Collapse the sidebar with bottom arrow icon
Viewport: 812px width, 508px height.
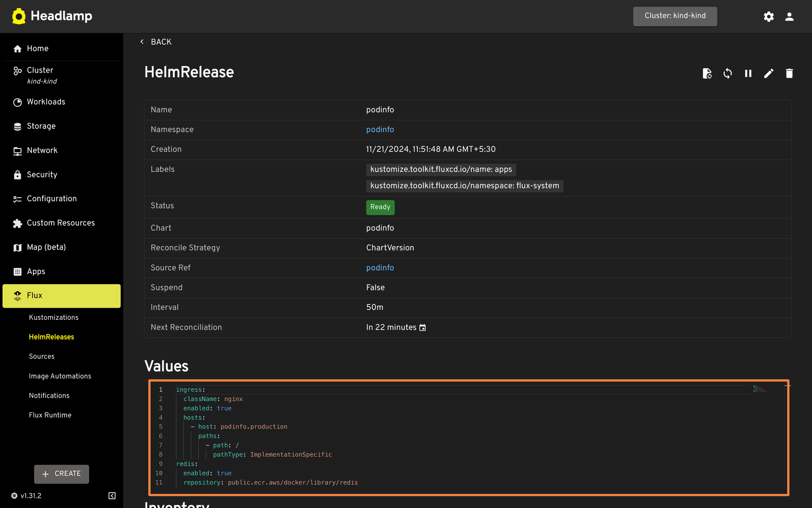112,496
